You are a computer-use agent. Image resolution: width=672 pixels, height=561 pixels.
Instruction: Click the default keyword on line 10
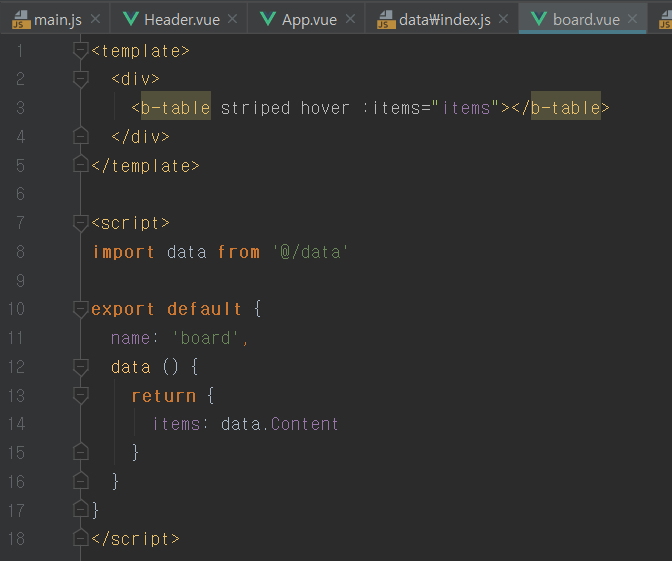[x=204, y=309]
